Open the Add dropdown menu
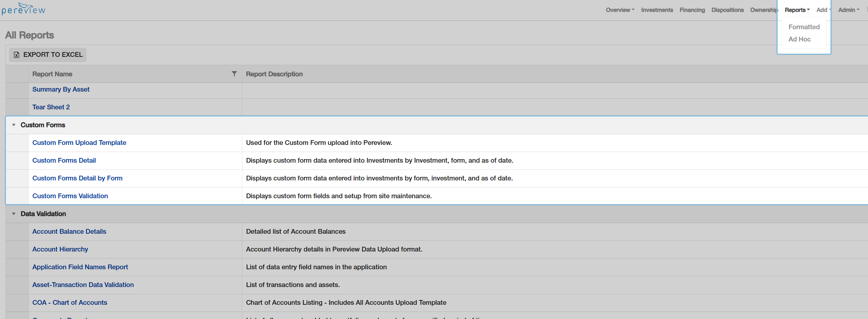Screen dimensions: 868x319 (x=823, y=10)
